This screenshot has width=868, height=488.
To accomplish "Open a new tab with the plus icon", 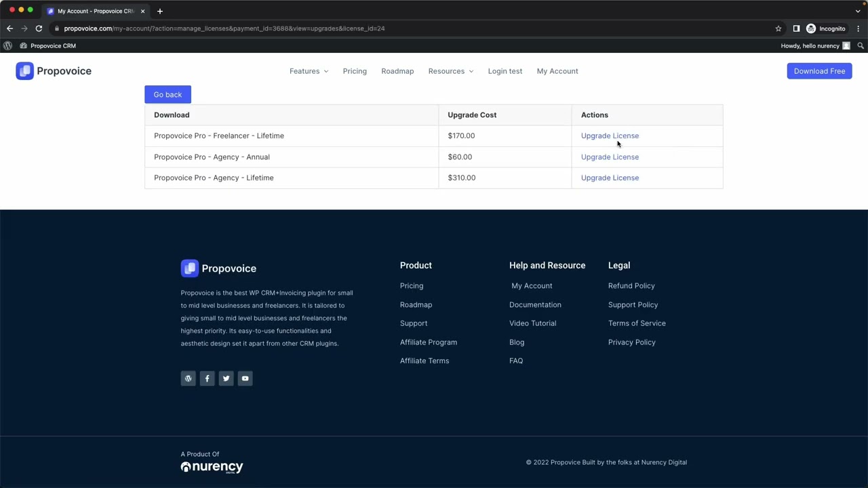I will coord(160,11).
